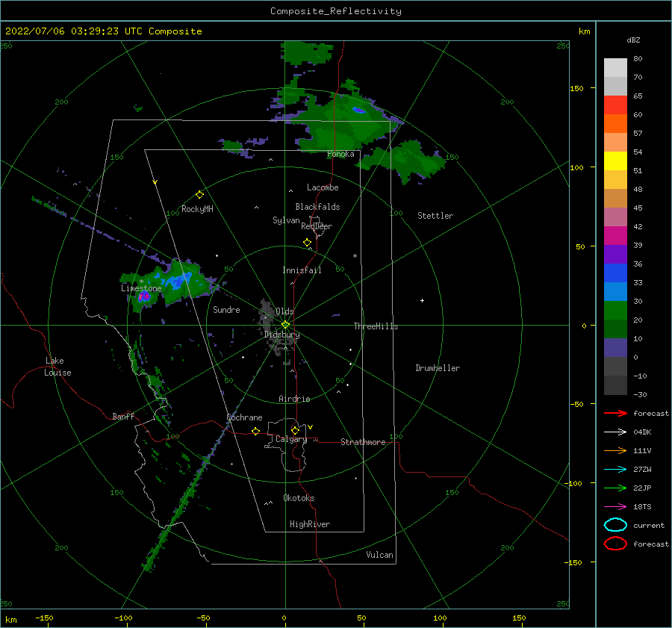Click the Banff label

tap(123, 416)
